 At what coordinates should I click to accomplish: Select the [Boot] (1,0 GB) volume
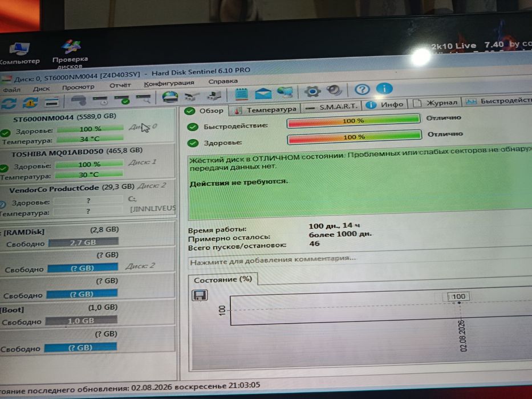pos(87,315)
